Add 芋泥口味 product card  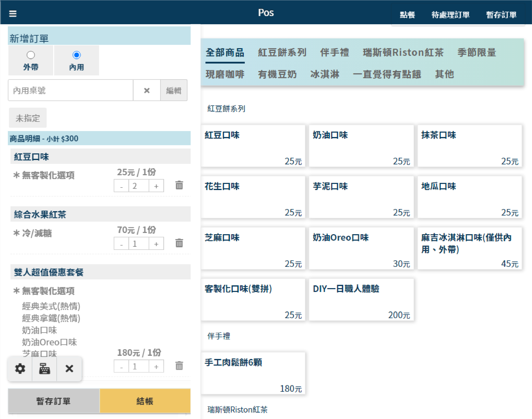tap(361, 197)
